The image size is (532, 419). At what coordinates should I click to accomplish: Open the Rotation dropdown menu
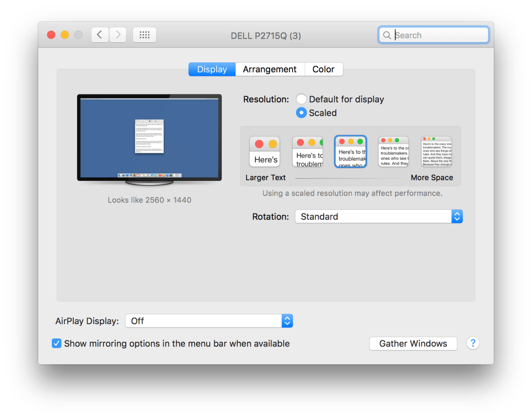coord(378,217)
